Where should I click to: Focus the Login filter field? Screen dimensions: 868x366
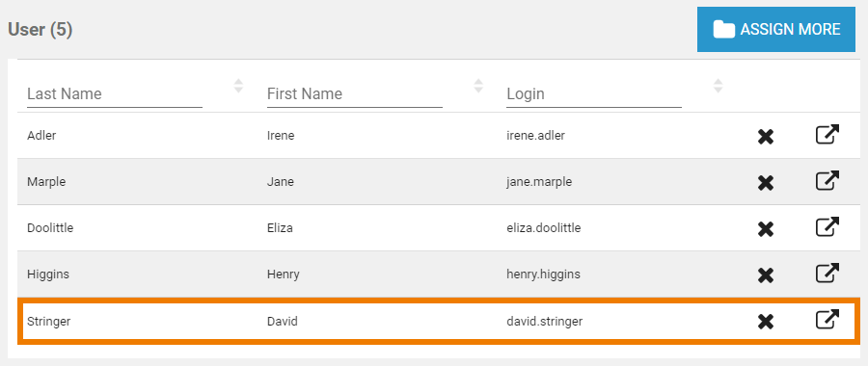click(594, 94)
